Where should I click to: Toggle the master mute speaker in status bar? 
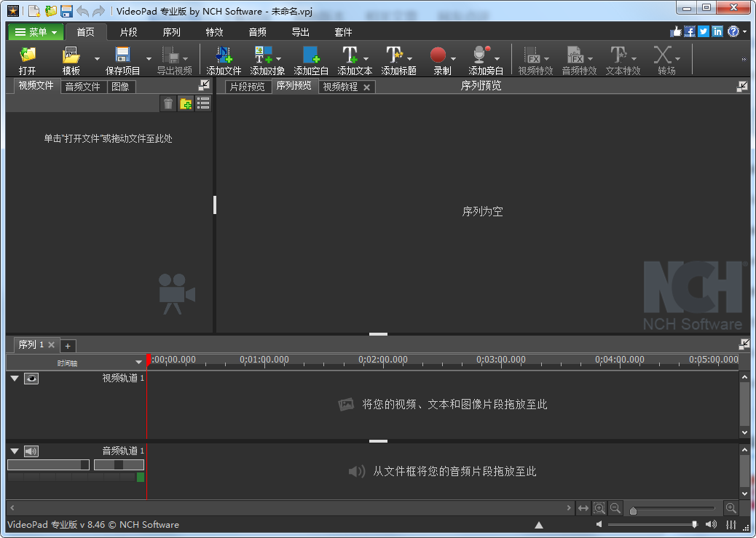click(x=710, y=524)
